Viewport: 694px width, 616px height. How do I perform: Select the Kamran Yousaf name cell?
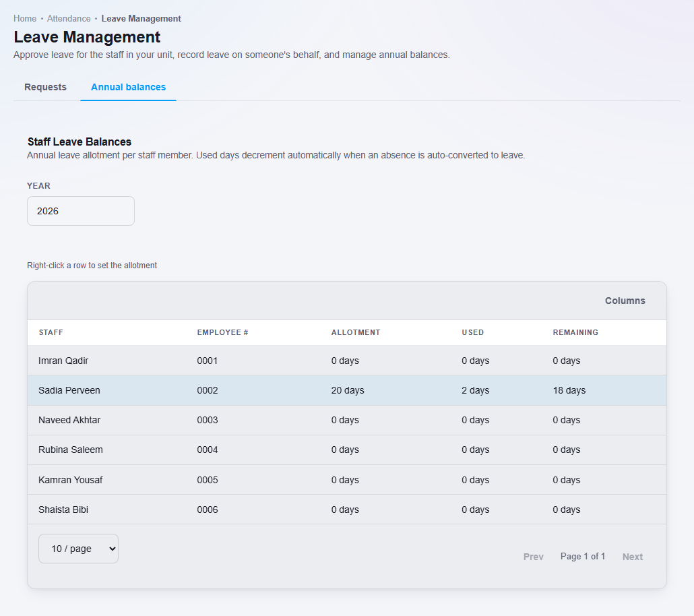coord(70,480)
